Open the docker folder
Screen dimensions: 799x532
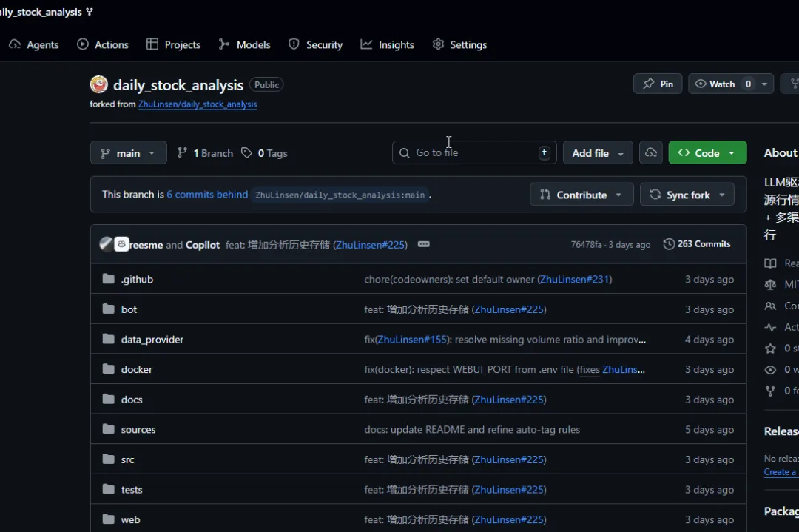point(137,369)
